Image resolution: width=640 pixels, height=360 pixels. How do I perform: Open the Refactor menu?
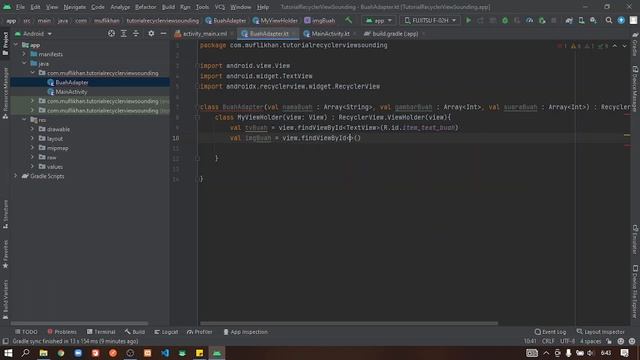[x=145, y=7]
